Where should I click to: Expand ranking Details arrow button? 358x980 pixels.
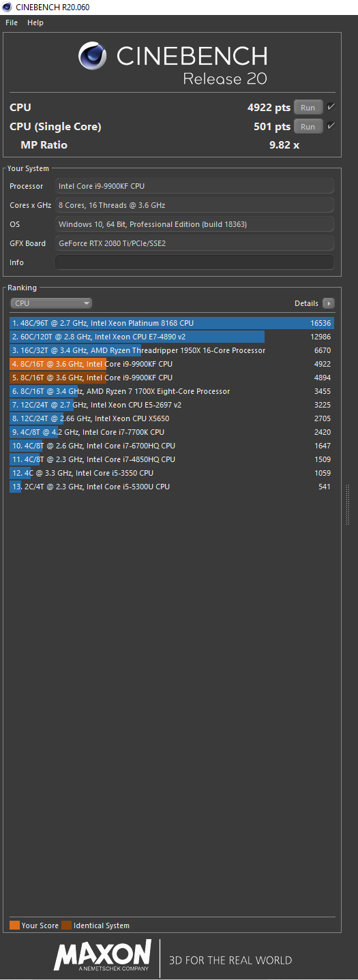[x=329, y=303]
